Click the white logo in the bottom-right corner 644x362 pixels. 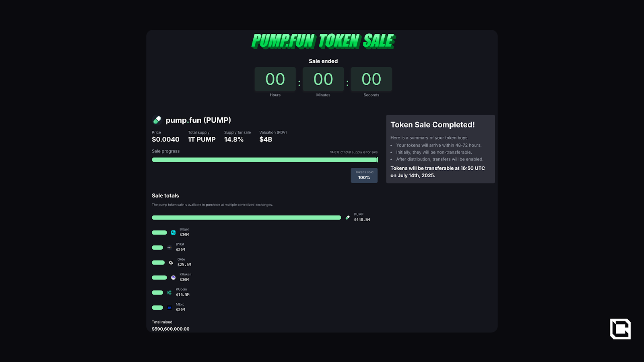click(620, 329)
